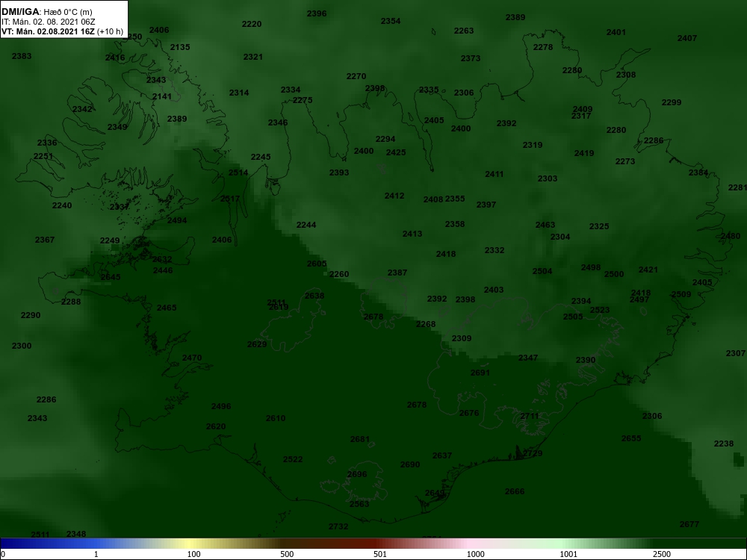Click the map value "2278"
The height and width of the screenshot is (560, 747).
pyautogui.click(x=543, y=47)
